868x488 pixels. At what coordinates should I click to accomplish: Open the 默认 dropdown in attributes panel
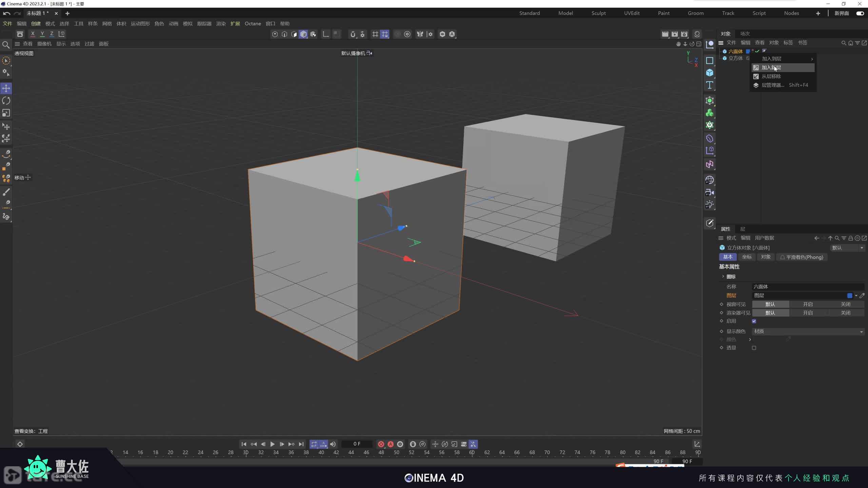tap(847, 248)
